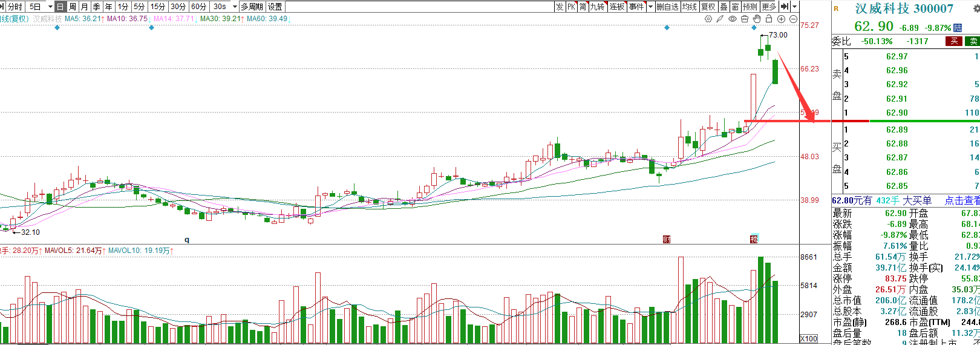Screen dimensions: 980x345
Task: Toggle the eye visibility icon on chart
Action: coord(733,19)
